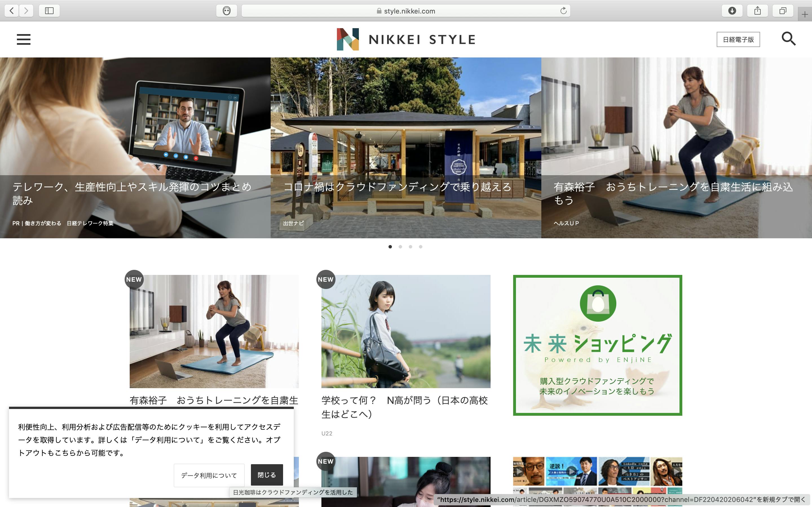Click the Share toolbar icon
The width and height of the screenshot is (812, 507).
pos(757,11)
